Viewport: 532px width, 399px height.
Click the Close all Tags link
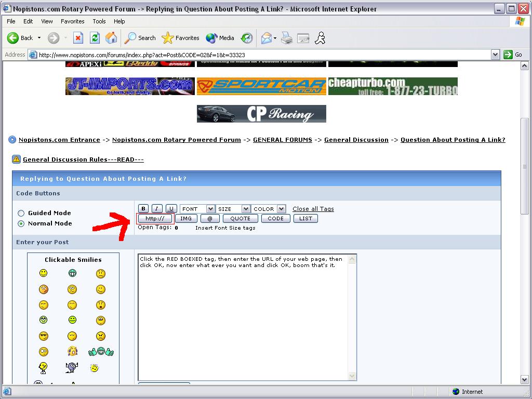coord(313,209)
